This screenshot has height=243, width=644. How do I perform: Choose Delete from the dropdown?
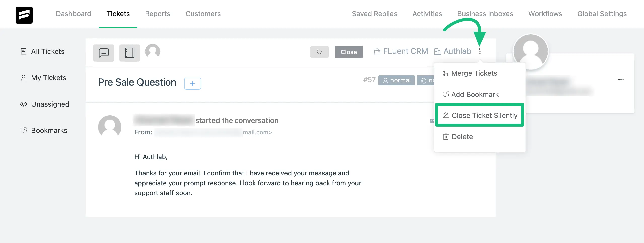point(458,137)
